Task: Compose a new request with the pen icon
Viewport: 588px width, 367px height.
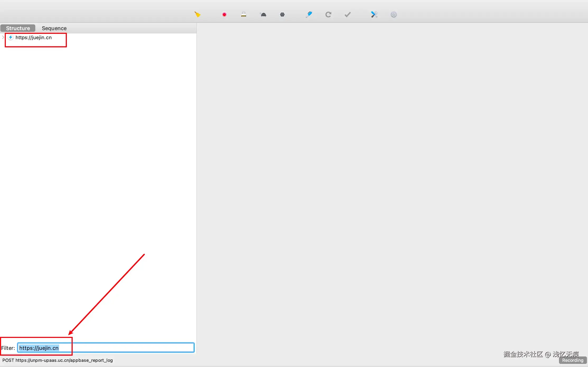Action: click(309, 15)
